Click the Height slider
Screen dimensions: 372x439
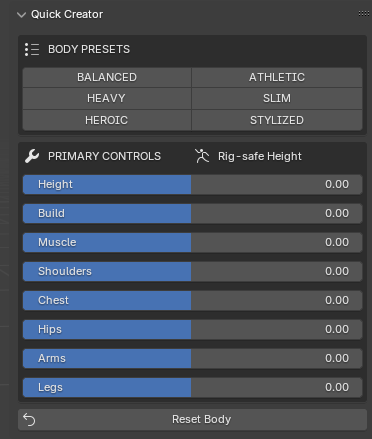(x=193, y=184)
